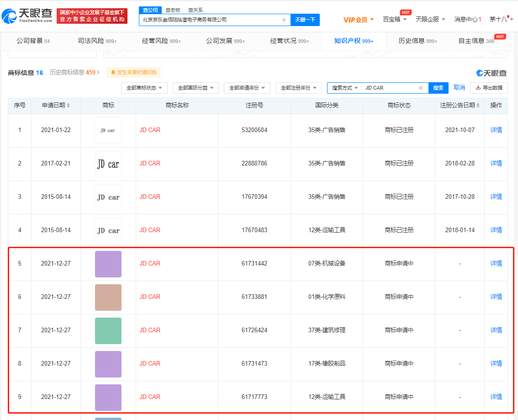Open 详情 for registration 17670394

[496, 197]
